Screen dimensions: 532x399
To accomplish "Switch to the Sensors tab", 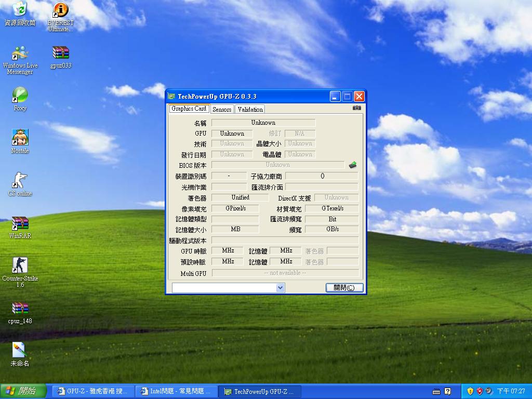I will click(222, 109).
